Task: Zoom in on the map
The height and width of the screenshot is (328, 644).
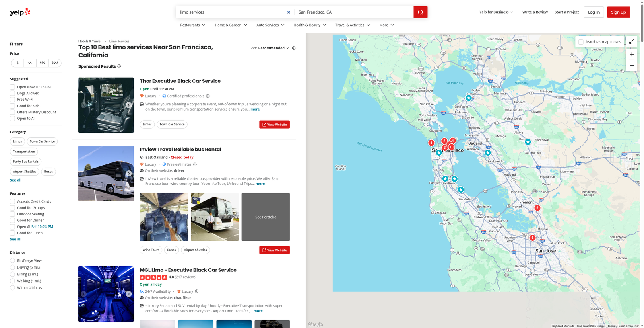Action: click(632, 54)
